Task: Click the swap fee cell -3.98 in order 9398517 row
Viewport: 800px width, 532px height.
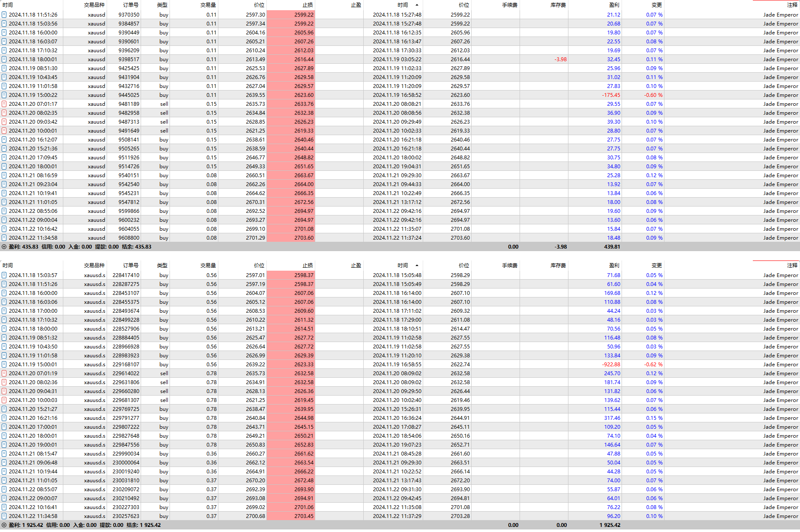Action: click(x=560, y=59)
